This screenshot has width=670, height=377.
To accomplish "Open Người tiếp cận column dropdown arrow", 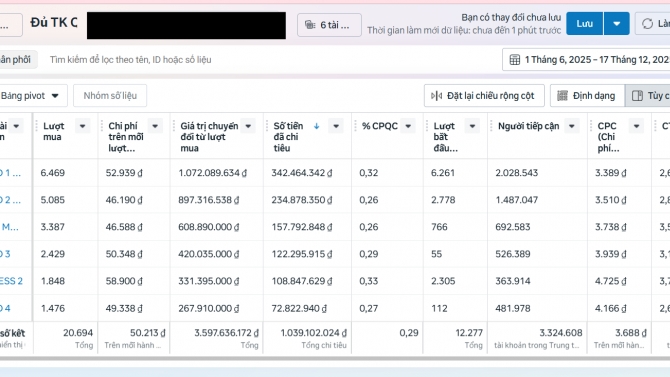I will pyautogui.click(x=572, y=126).
